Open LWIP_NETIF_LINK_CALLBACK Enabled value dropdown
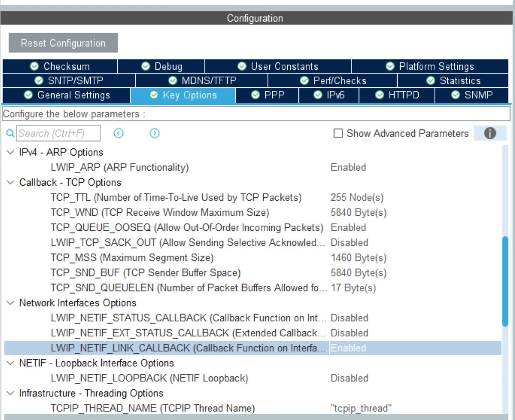Screen dimensions: 515x420 pos(415,348)
